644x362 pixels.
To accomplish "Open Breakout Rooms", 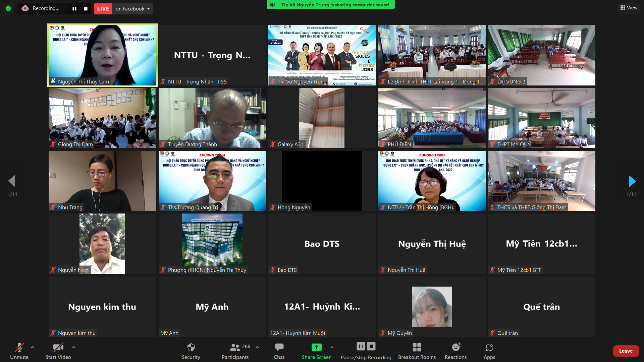I will pyautogui.click(x=417, y=351).
